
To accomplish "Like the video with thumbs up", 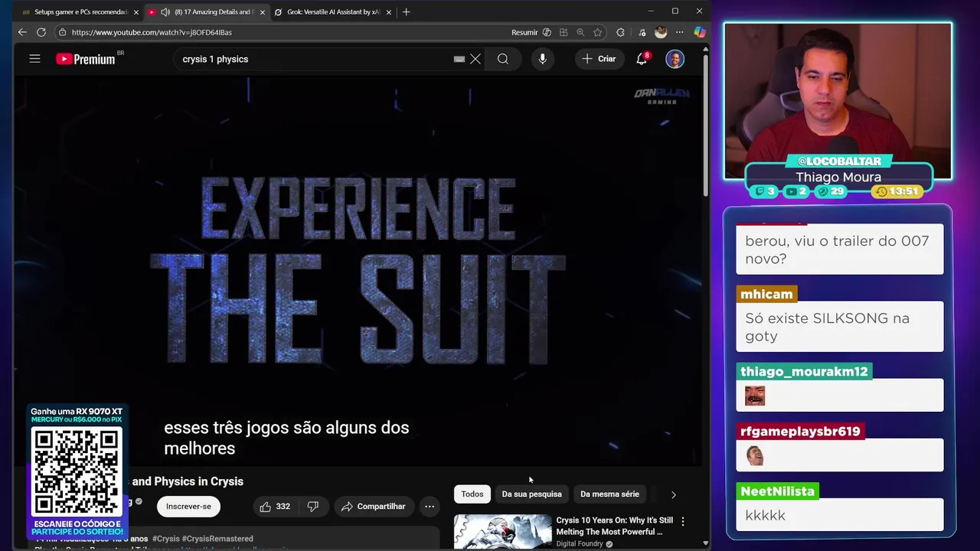I will (x=274, y=507).
